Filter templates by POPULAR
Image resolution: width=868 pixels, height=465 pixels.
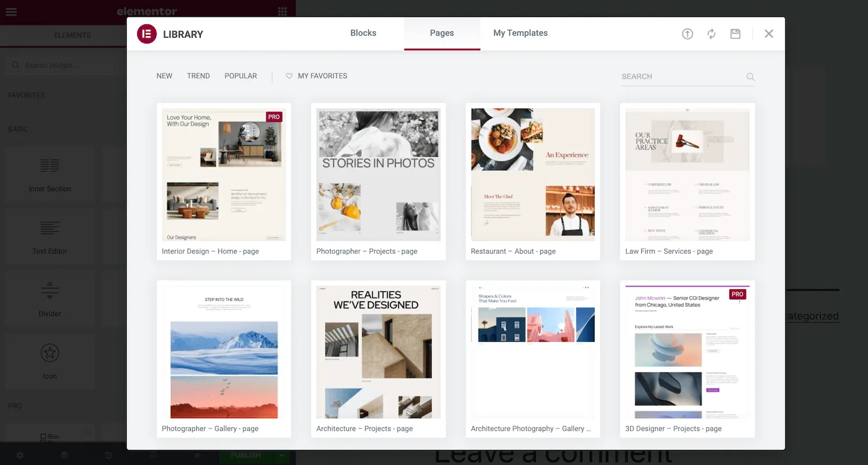pos(241,76)
